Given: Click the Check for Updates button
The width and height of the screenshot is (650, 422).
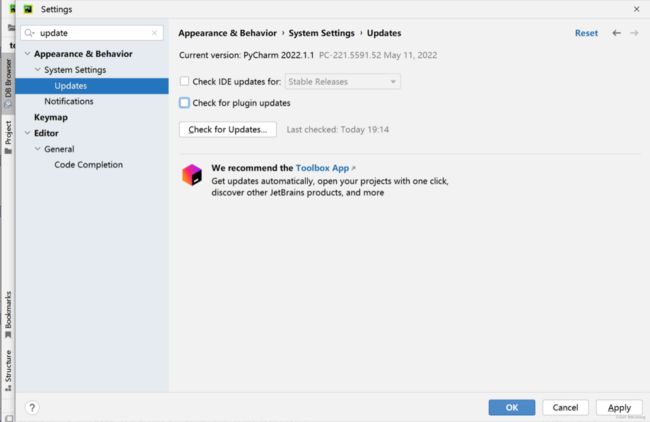Looking at the screenshot, I should coord(228,129).
